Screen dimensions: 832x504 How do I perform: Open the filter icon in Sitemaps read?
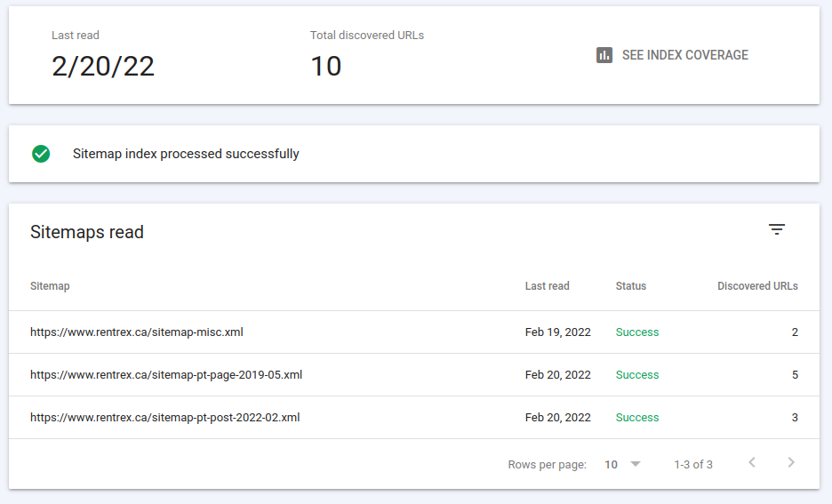tap(777, 229)
